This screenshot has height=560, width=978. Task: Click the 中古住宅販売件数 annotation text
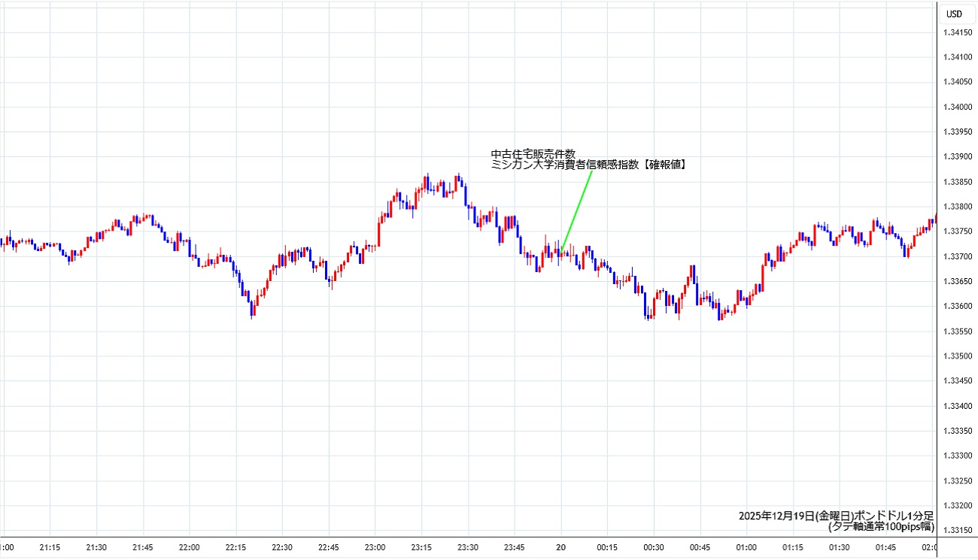533,154
